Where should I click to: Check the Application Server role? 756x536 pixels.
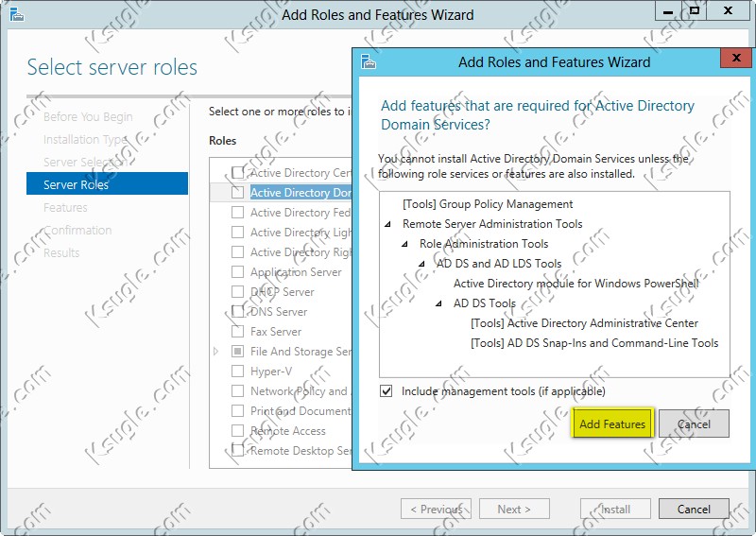238,271
